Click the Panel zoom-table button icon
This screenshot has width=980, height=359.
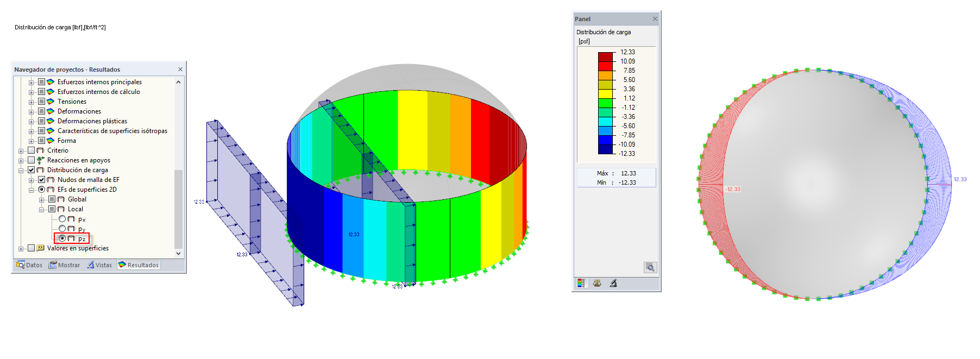pos(650,267)
